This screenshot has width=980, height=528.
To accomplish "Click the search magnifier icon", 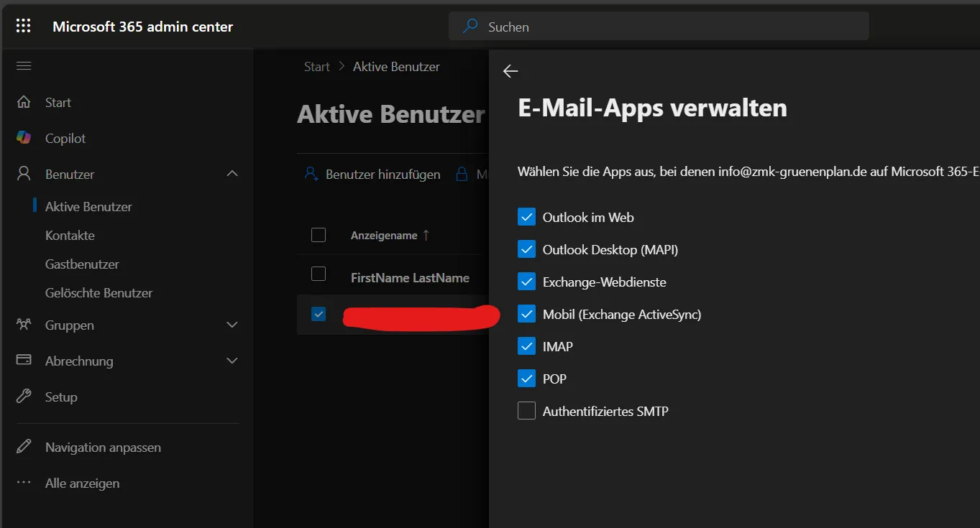I will 470,27.
